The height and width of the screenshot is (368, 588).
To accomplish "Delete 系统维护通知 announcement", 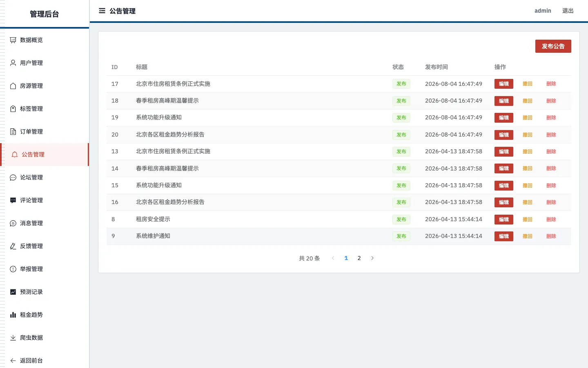I will pos(551,236).
